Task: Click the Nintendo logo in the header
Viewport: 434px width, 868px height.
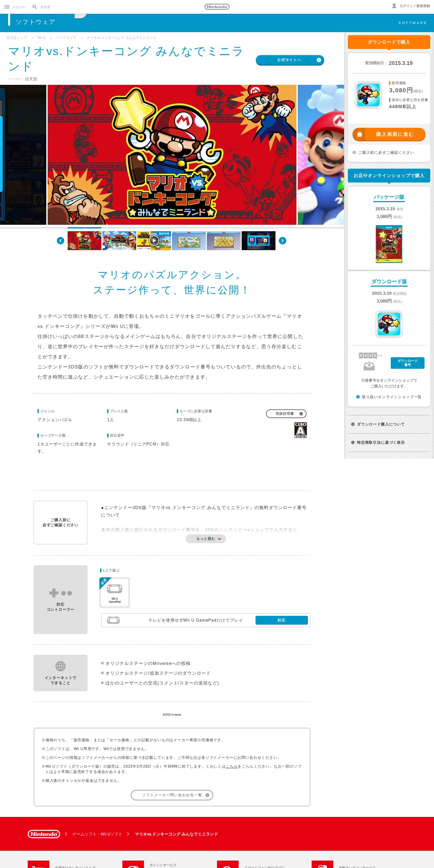Action: tap(217, 7)
